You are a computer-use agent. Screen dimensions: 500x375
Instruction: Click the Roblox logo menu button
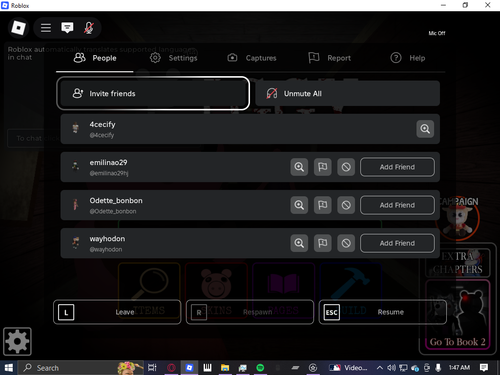[x=18, y=28]
